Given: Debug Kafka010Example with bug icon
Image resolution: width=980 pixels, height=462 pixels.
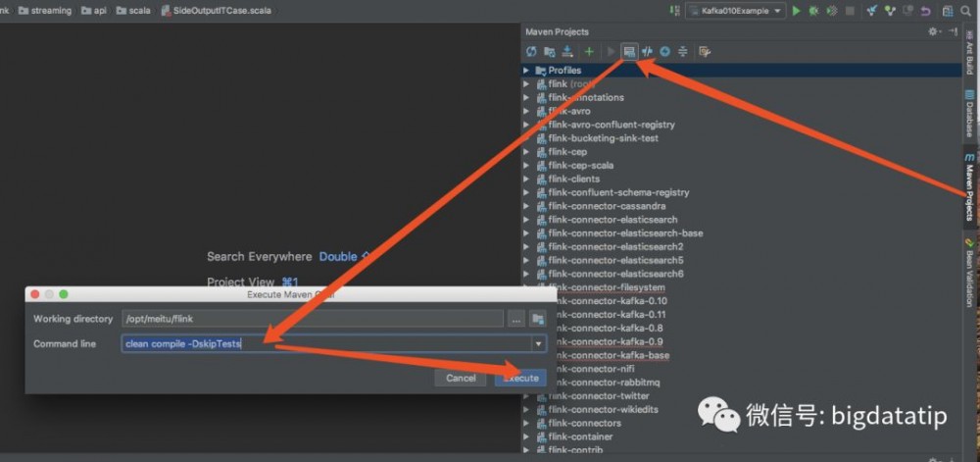Looking at the screenshot, I should [813, 11].
